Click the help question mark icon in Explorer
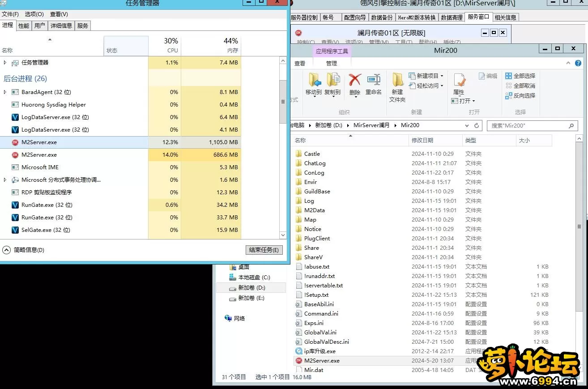This screenshot has height=389, width=588. point(579,64)
